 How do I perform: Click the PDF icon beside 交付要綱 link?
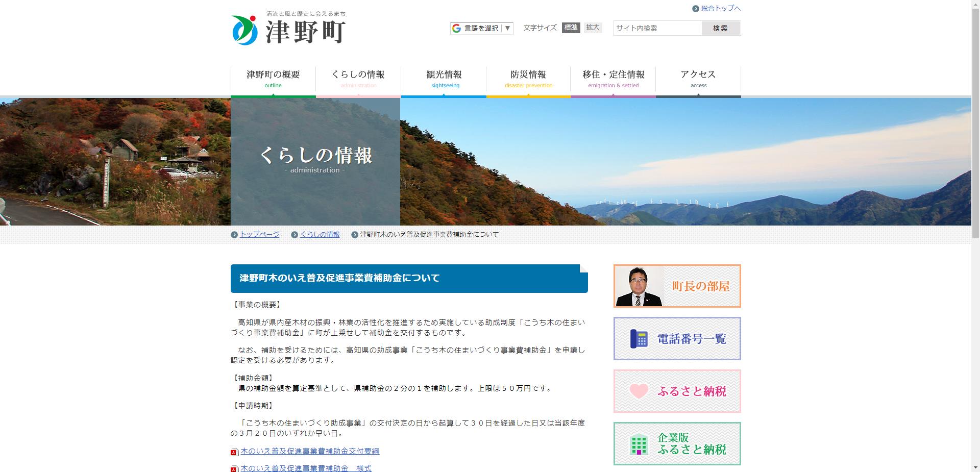(234, 452)
